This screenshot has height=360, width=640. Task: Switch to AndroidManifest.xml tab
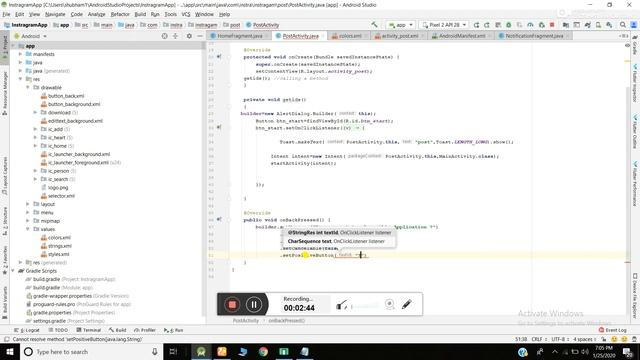point(462,36)
